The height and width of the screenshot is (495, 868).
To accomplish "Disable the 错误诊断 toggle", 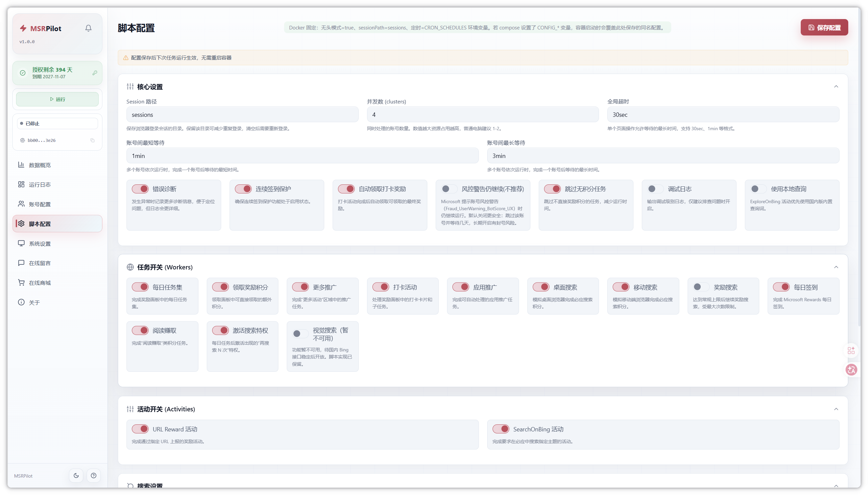I will 140,189.
